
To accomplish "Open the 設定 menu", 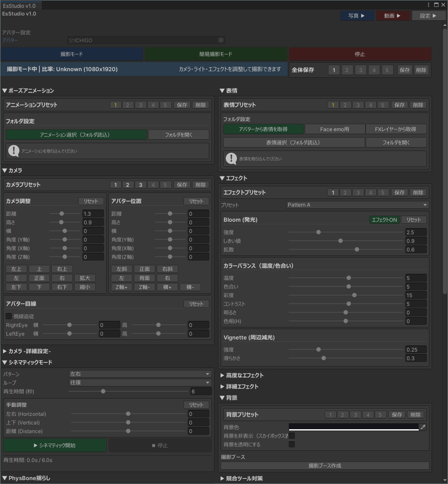I will click(429, 16).
